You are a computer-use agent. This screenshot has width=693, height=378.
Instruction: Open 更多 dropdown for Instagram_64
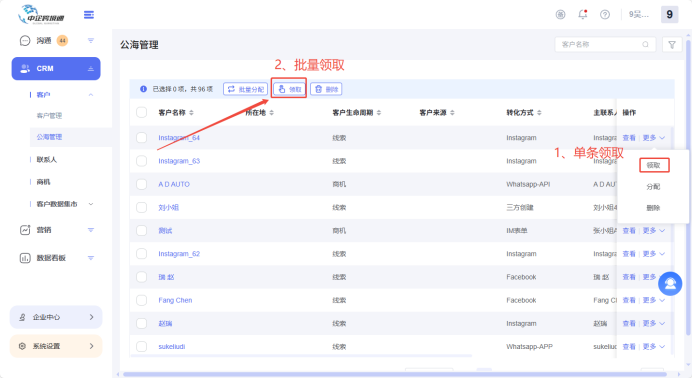654,138
